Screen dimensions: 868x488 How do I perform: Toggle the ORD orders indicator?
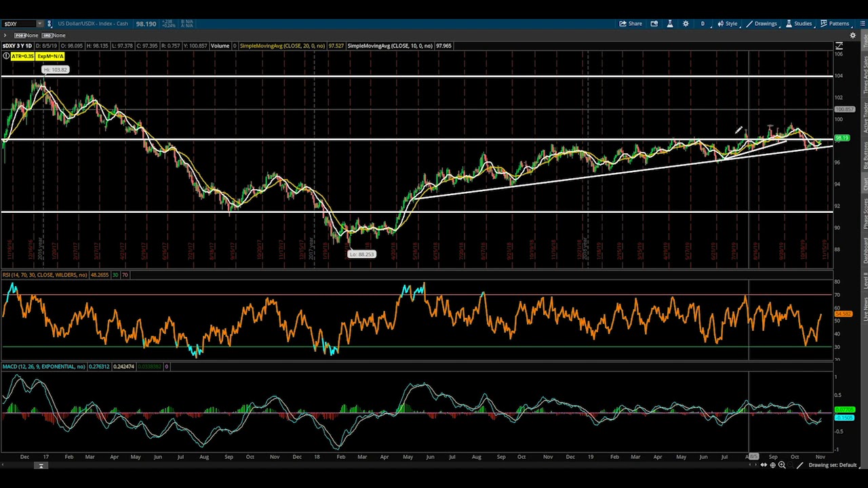tap(47, 35)
